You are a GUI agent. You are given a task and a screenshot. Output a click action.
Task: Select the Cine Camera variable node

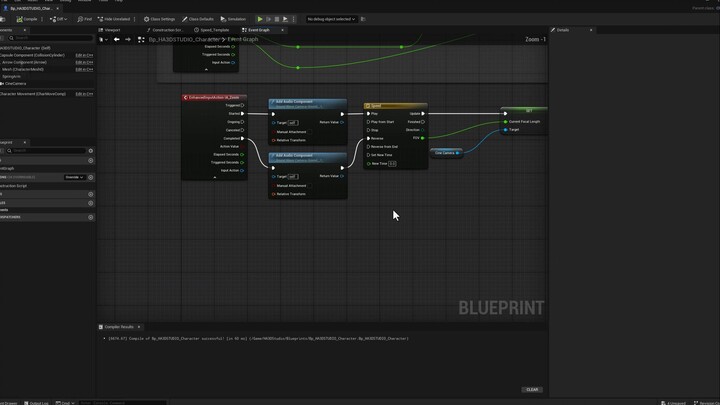click(x=445, y=153)
